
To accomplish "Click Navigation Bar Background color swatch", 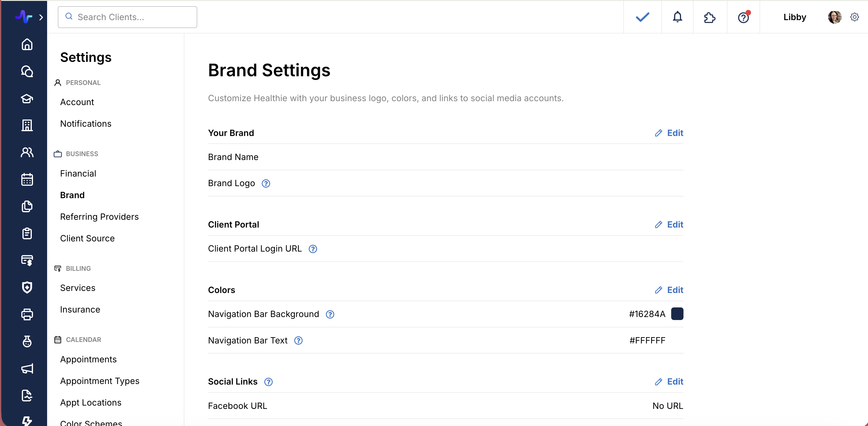I will 677,314.
